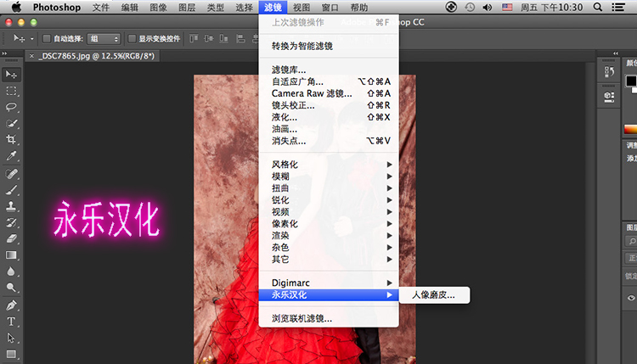Open the 组 auto-select dropdown

click(104, 38)
